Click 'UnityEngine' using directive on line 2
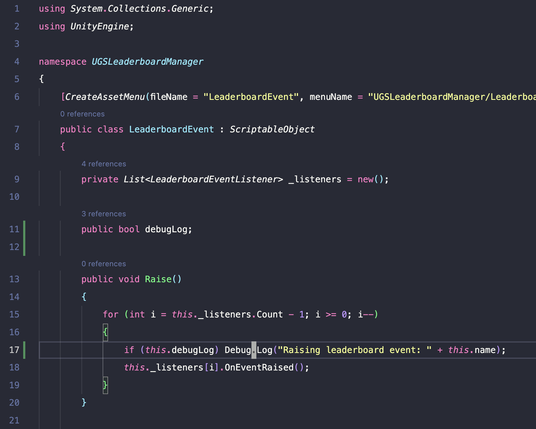Viewport: 536px width, 429px height. click(x=99, y=26)
